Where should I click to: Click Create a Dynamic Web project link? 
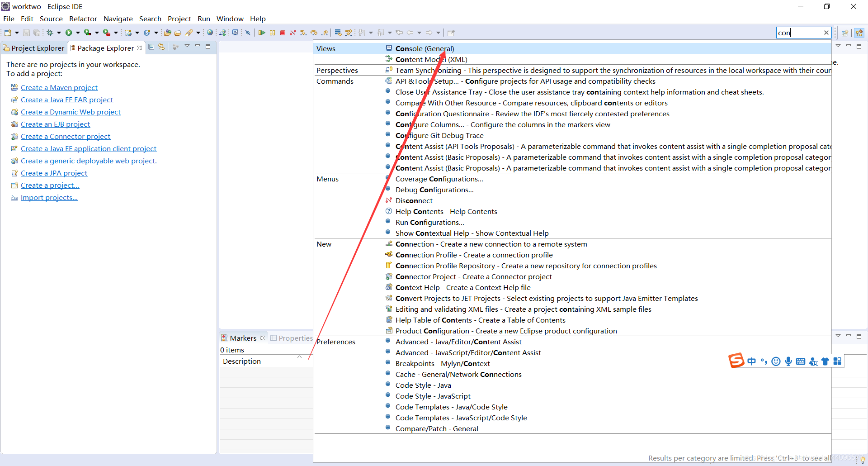[x=71, y=112]
